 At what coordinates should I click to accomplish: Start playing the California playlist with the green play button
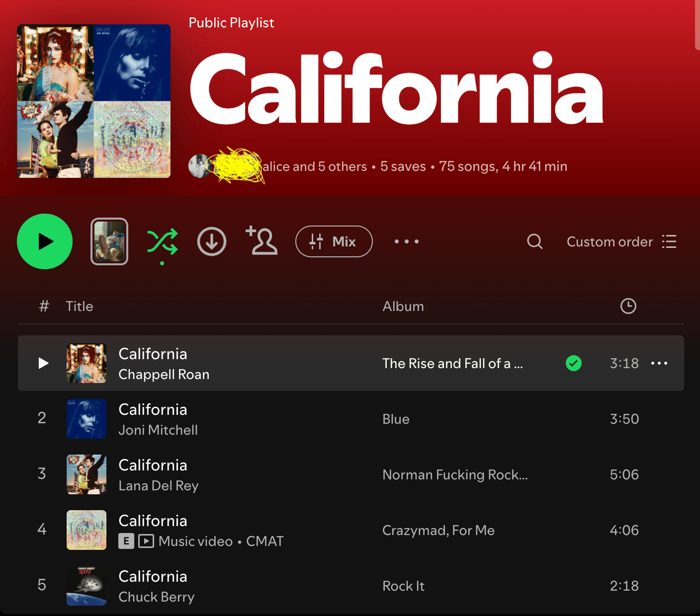tap(45, 241)
